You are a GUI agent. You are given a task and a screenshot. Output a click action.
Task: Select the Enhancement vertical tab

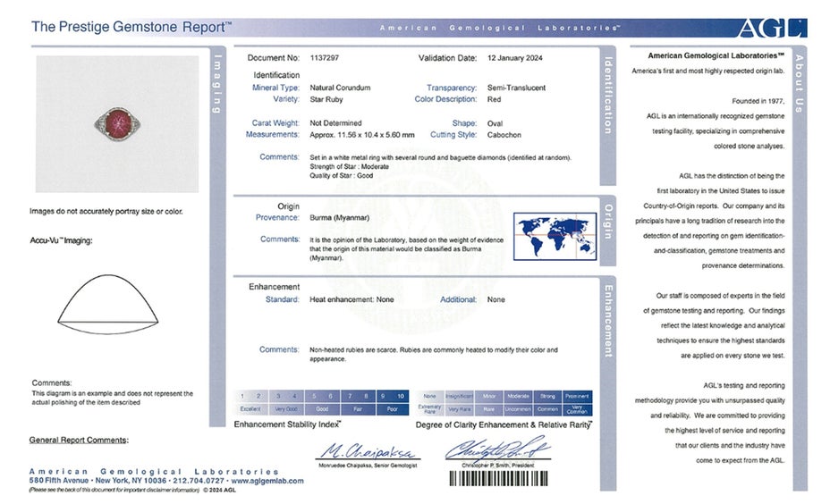click(x=608, y=322)
